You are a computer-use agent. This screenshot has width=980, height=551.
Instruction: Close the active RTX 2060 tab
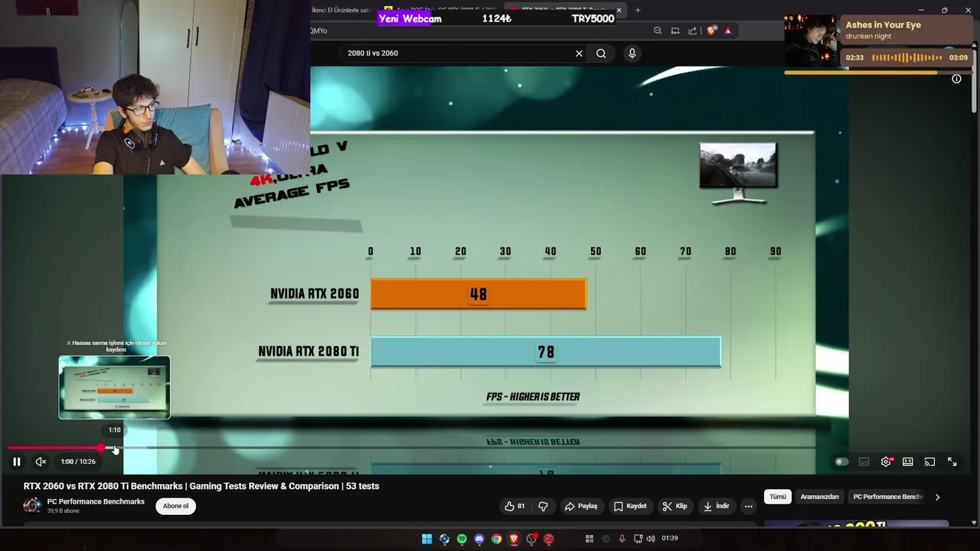(x=619, y=10)
